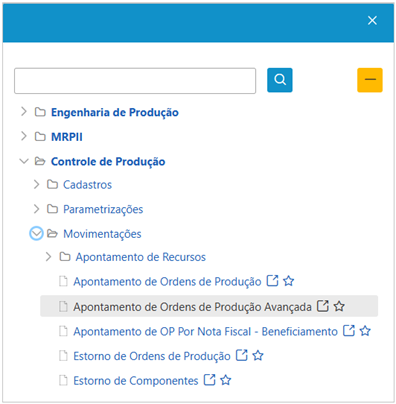Star the Estorno de Componentes item
This screenshot has height=404, width=396.
(x=226, y=380)
